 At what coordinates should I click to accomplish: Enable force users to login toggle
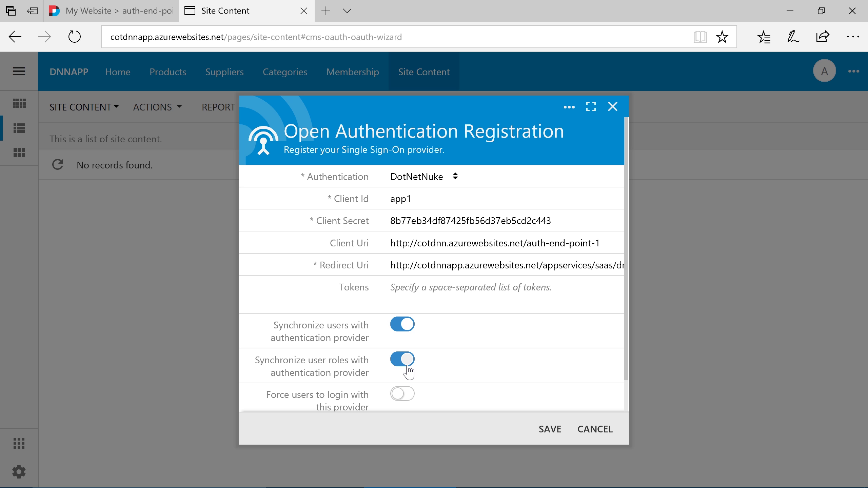(402, 394)
